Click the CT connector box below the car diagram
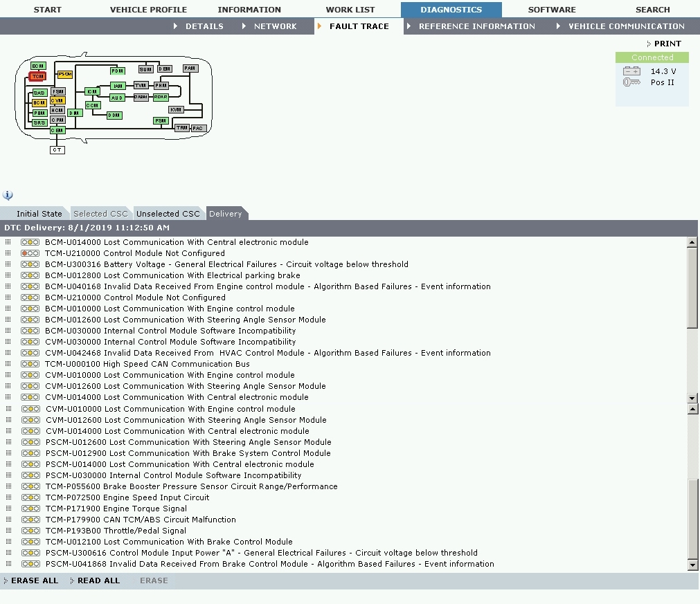This screenshot has height=604, width=700. 57,149
